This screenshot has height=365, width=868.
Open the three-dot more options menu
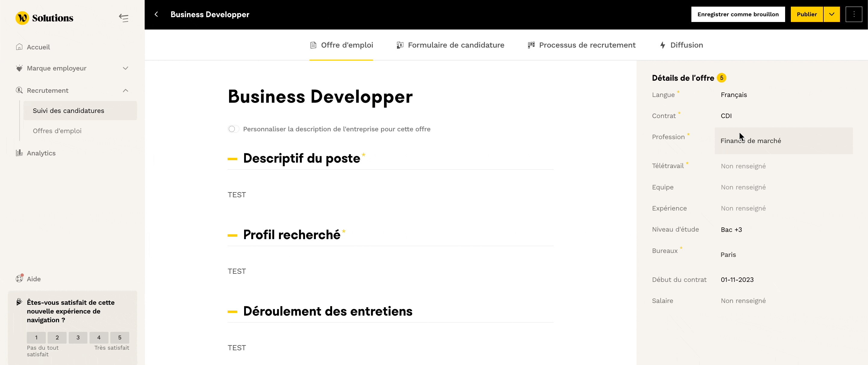click(x=854, y=14)
